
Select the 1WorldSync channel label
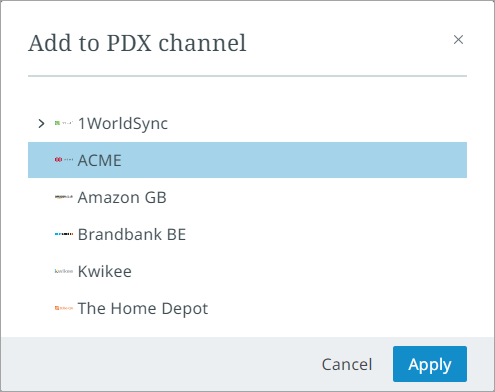(x=123, y=123)
